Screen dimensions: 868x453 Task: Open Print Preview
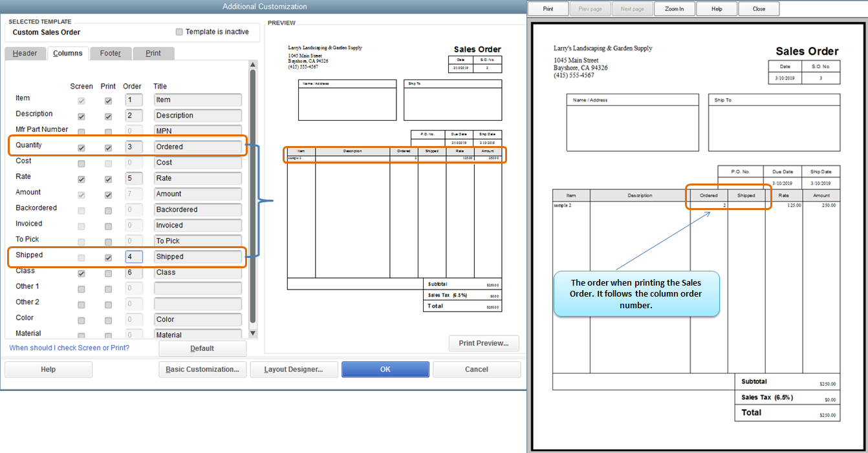click(x=483, y=343)
